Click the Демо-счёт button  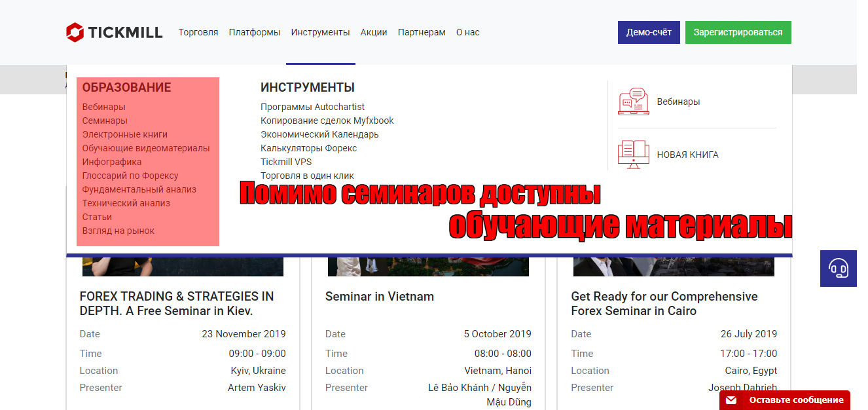click(x=649, y=33)
